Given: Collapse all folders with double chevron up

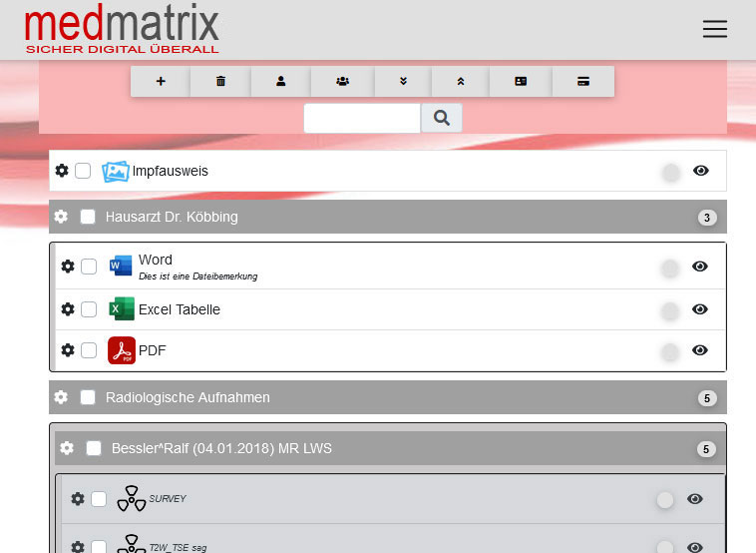Looking at the screenshot, I should pos(460,82).
